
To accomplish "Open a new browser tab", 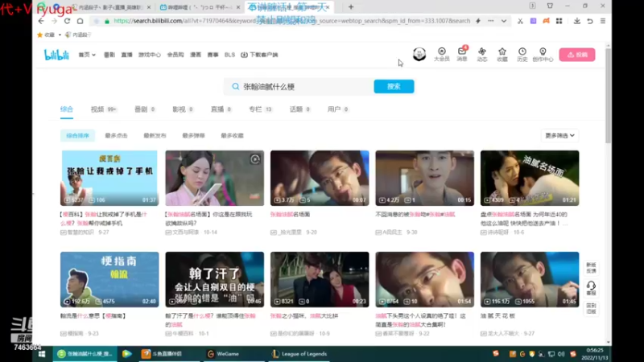I will pyautogui.click(x=351, y=7).
